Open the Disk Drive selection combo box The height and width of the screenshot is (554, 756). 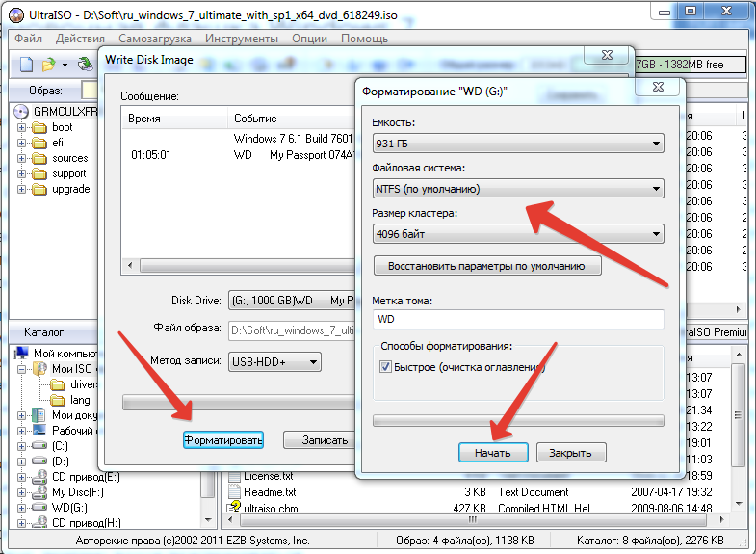(292, 301)
